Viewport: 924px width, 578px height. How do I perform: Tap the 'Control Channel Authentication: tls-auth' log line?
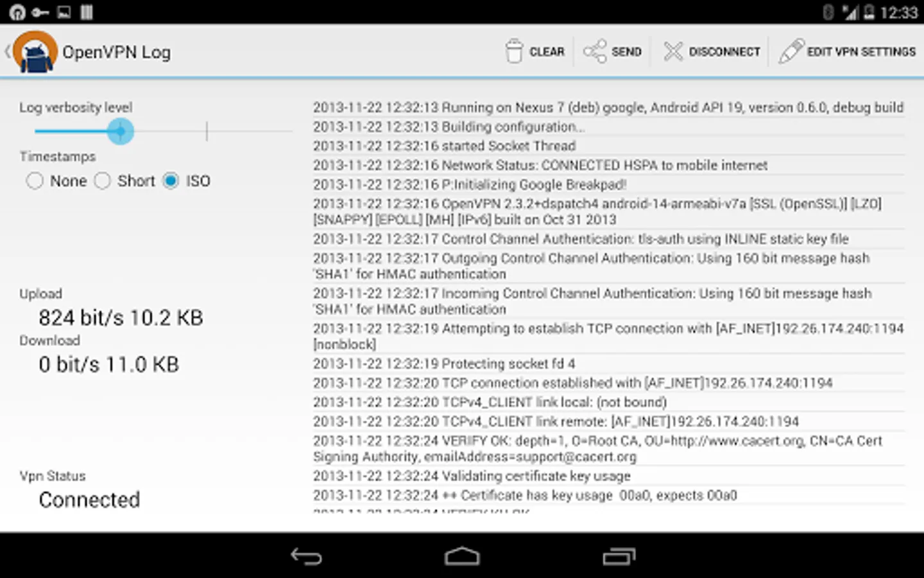tap(608, 239)
